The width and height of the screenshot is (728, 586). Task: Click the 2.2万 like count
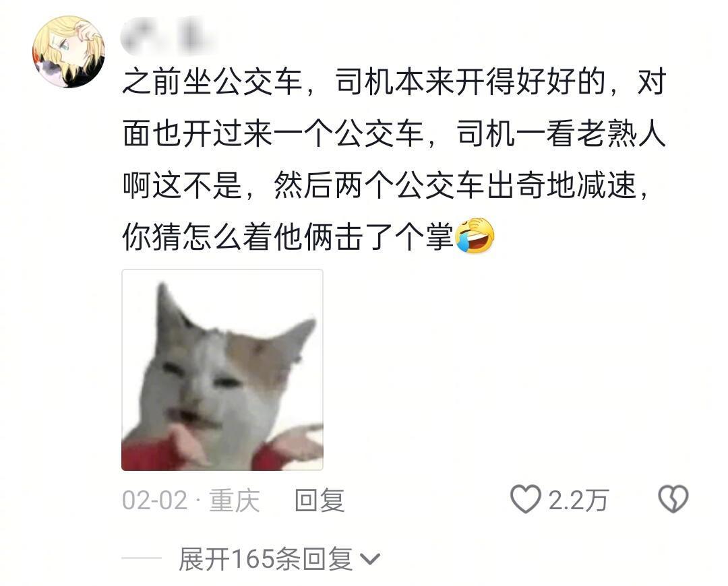point(578,500)
